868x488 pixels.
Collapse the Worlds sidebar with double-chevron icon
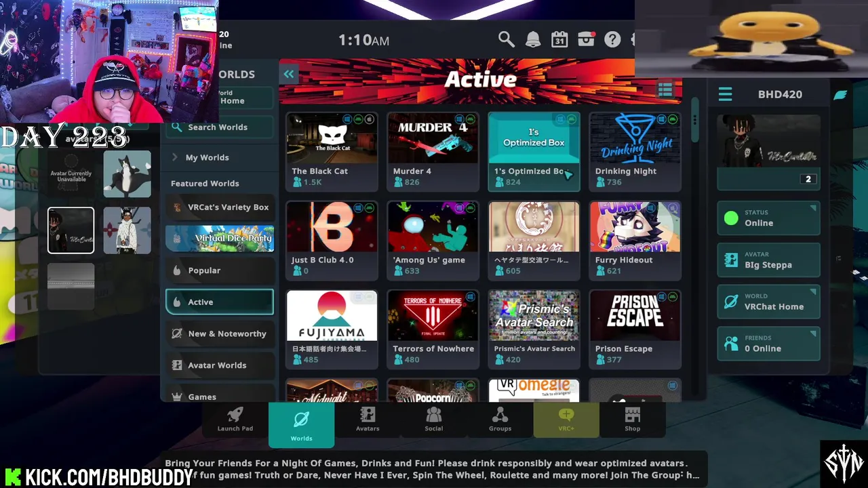289,75
